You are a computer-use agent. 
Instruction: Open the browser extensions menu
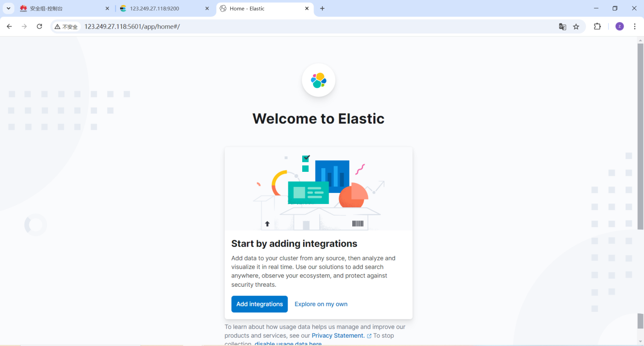pyautogui.click(x=597, y=27)
